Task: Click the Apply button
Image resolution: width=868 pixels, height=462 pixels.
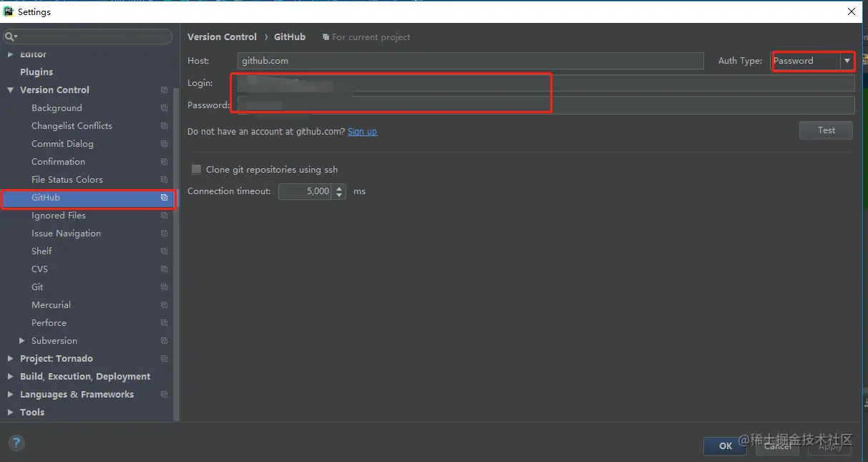Action: [829, 446]
